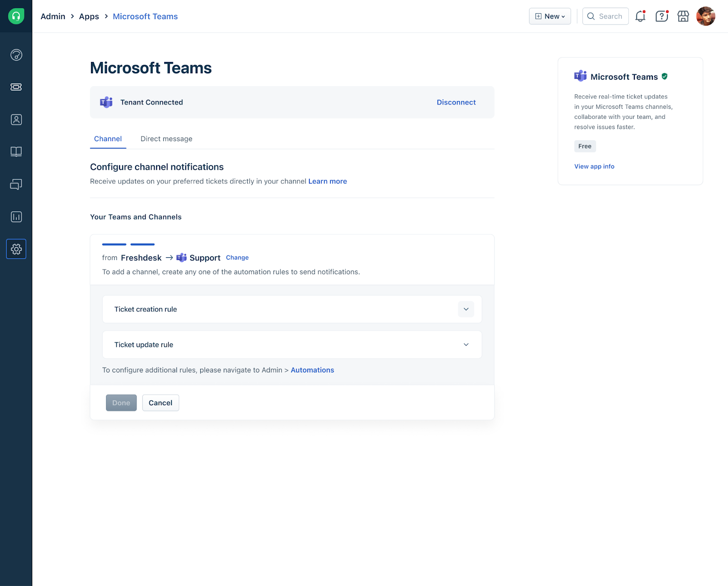Go to Apps breadcrumb

pos(89,16)
